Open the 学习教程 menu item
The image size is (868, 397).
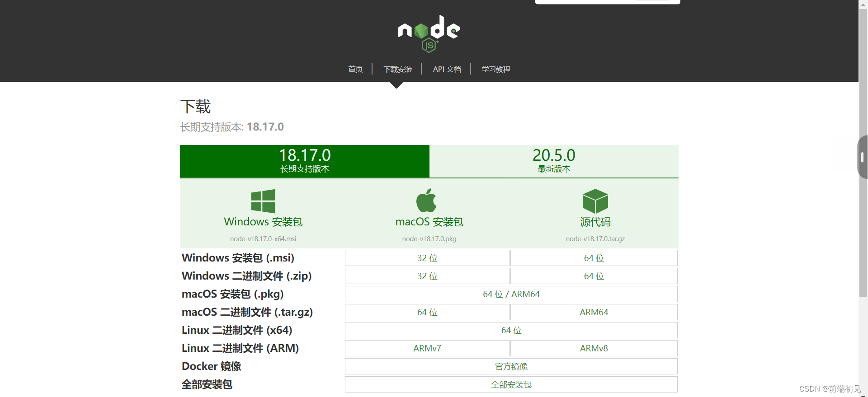coord(495,69)
